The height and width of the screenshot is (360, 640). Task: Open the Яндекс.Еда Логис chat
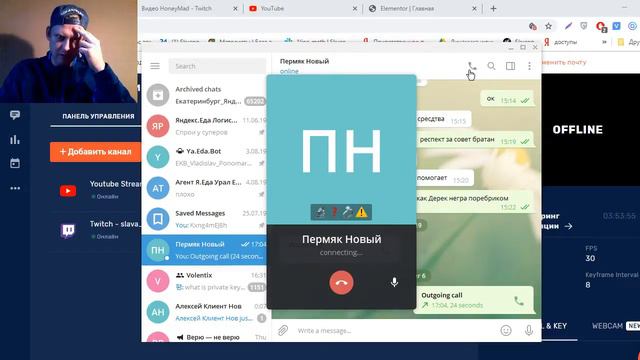(x=206, y=126)
